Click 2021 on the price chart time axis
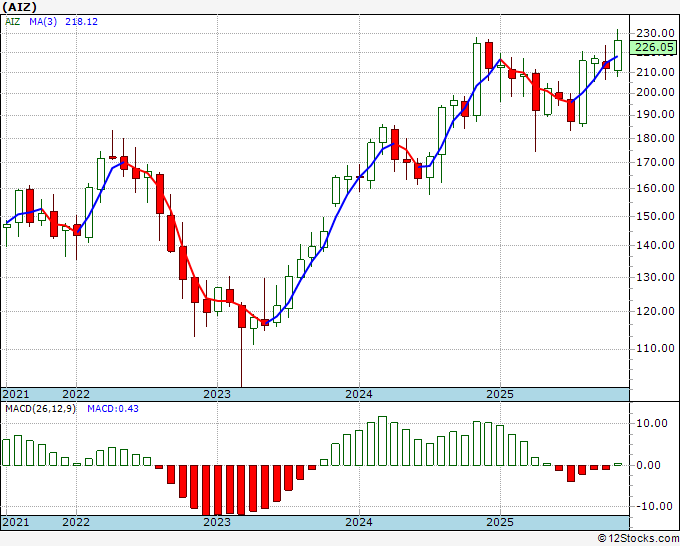Screen dimensions: 680x546 (16, 394)
